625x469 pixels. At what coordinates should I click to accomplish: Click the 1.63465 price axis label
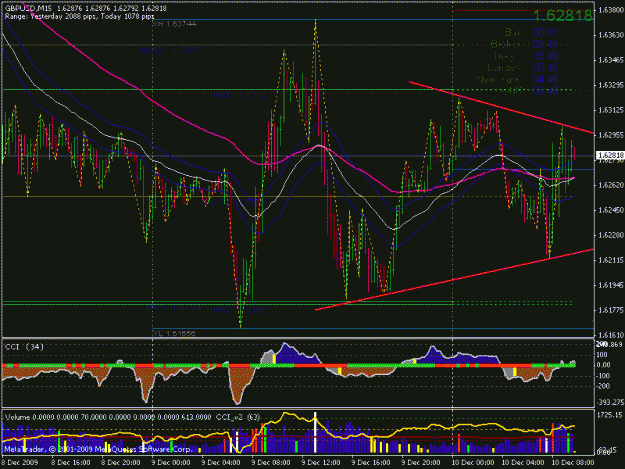click(610, 60)
